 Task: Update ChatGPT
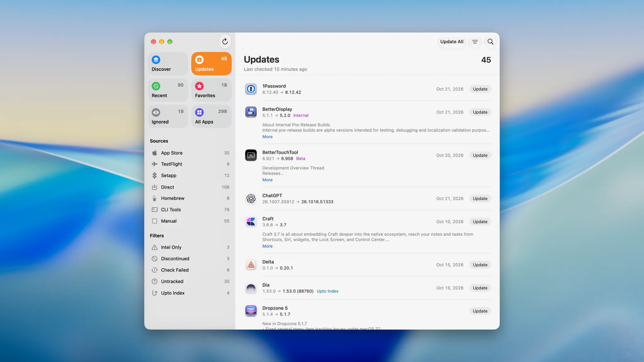click(480, 199)
